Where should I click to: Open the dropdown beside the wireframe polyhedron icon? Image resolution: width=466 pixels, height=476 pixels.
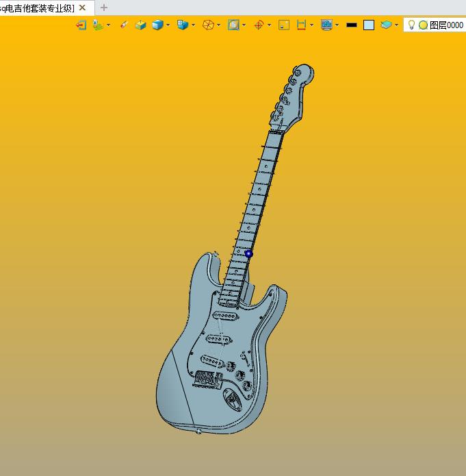pyautogui.click(x=219, y=25)
